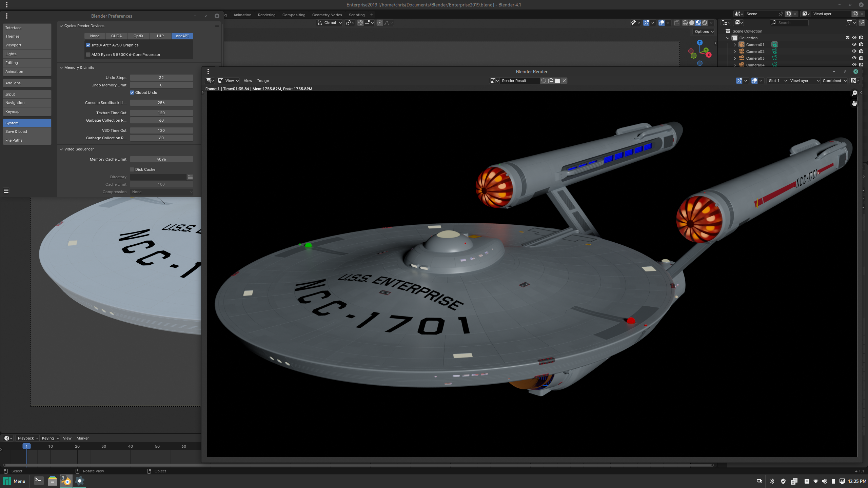Add new ViewLayer copy icon

point(855,14)
